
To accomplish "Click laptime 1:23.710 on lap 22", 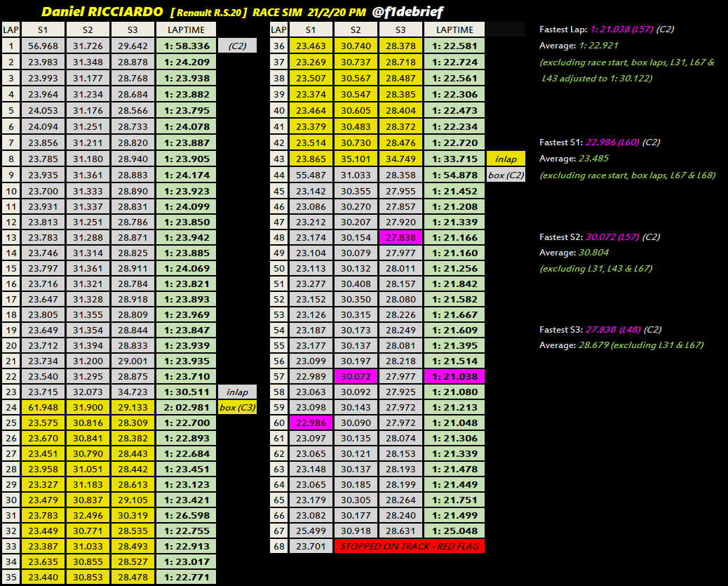I will (186, 376).
